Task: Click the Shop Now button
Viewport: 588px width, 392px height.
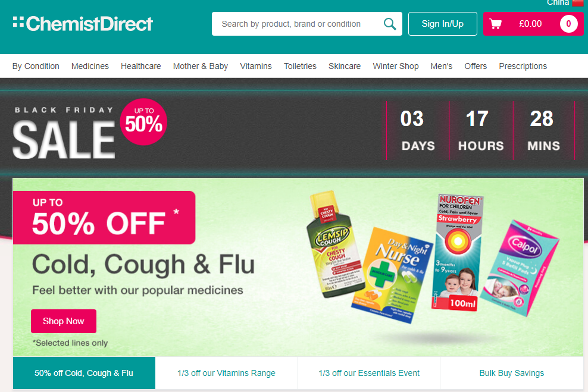Action: pos(63,321)
